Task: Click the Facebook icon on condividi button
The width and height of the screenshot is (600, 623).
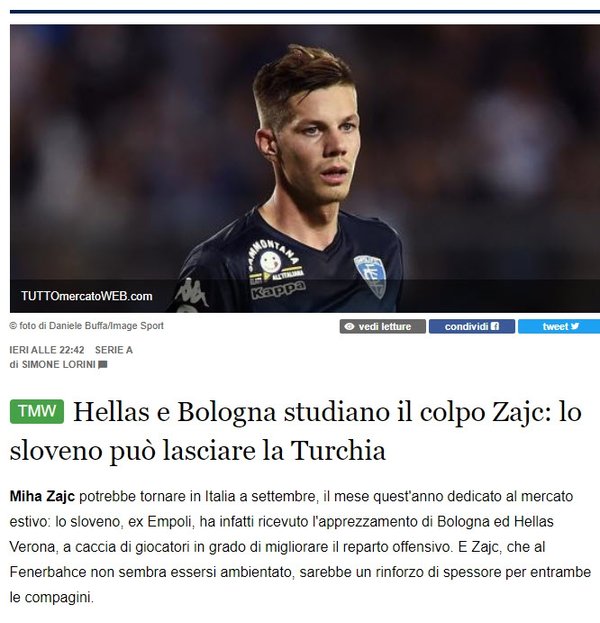Action: click(x=495, y=326)
